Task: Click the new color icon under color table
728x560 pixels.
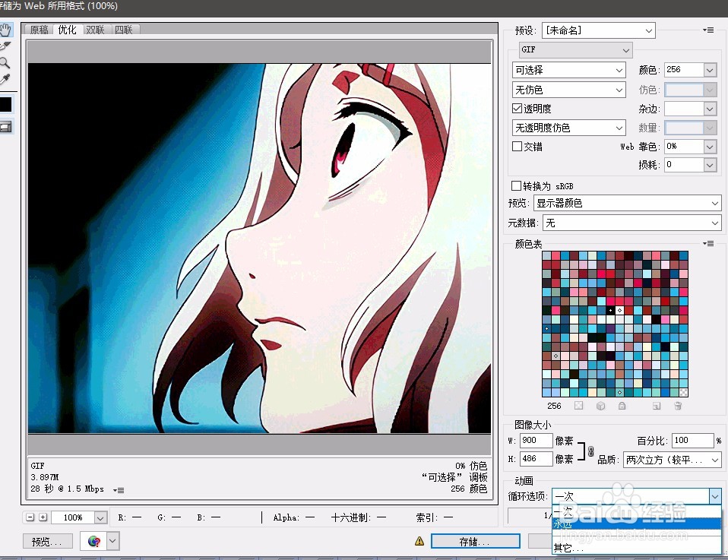Action: pos(657,406)
